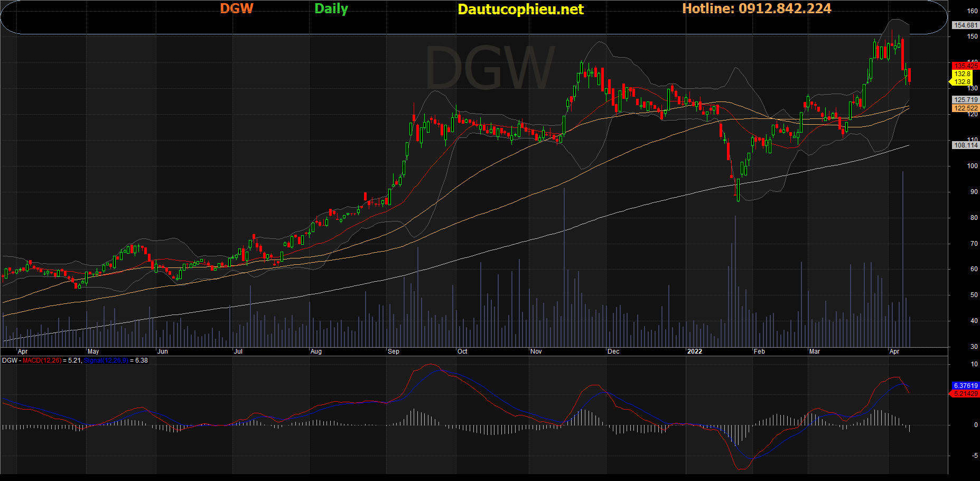980x481 pixels.
Task: Click the Nov month marker on time axis
Action: 536,351
